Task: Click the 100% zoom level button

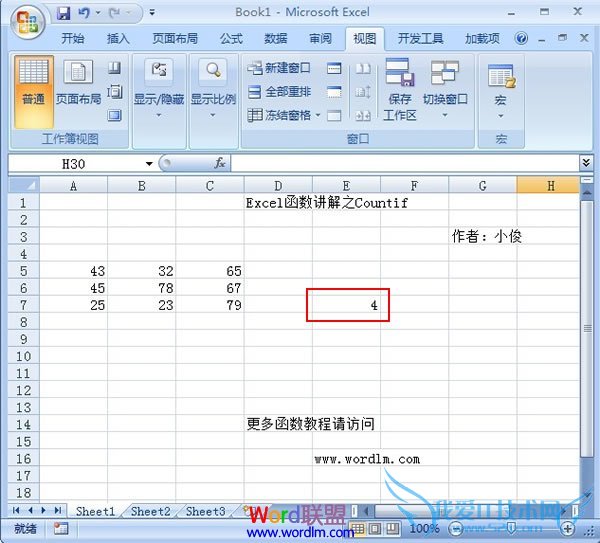Action: pyautogui.click(x=424, y=529)
